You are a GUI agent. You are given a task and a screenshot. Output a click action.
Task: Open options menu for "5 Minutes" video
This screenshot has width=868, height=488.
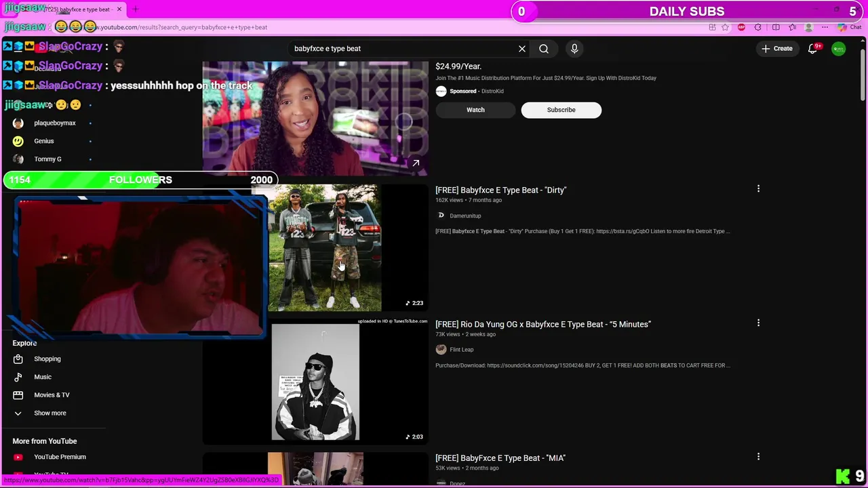coord(758,323)
